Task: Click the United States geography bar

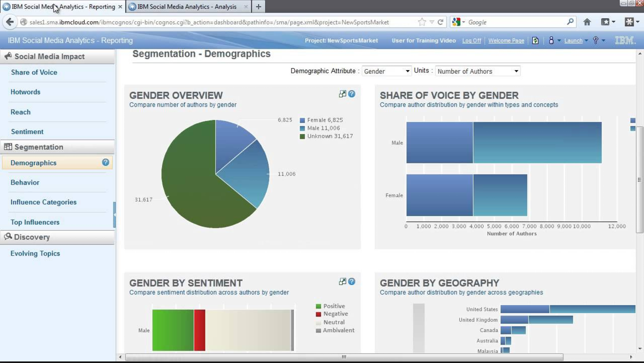Action: (x=568, y=309)
